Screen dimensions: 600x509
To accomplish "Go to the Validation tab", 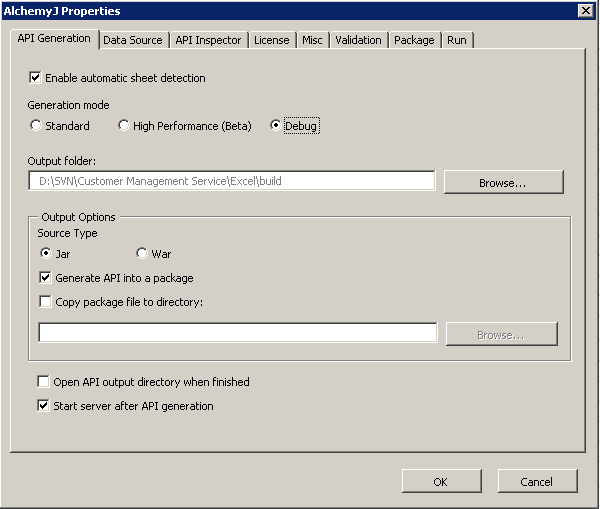I will (x=358, y=40).
